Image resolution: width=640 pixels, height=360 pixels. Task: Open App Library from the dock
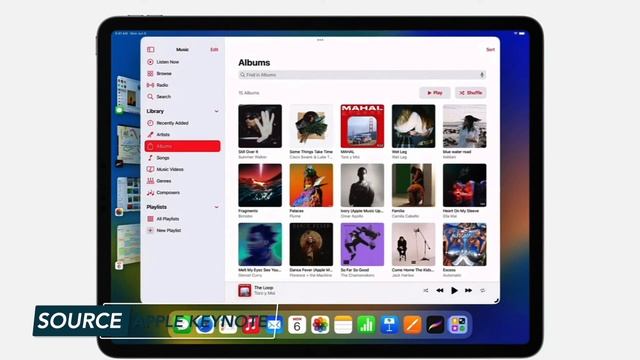point(458,325)
